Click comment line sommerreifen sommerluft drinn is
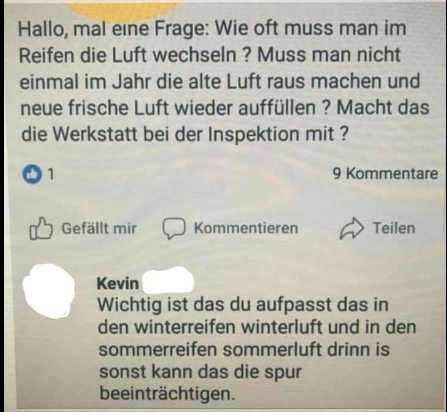The width and height of the screenshot is (447, 412). [244, 350]
